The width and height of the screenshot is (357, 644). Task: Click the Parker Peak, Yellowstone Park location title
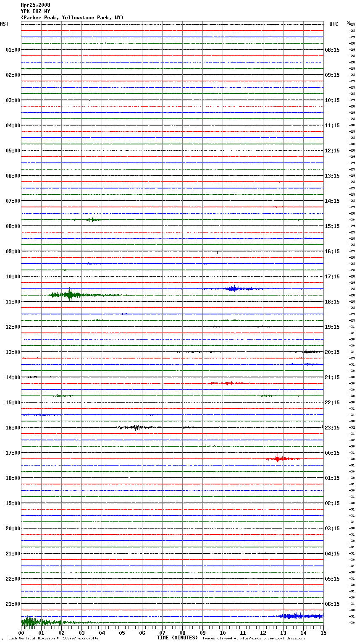pyautogui.click(x=72, y=18)
